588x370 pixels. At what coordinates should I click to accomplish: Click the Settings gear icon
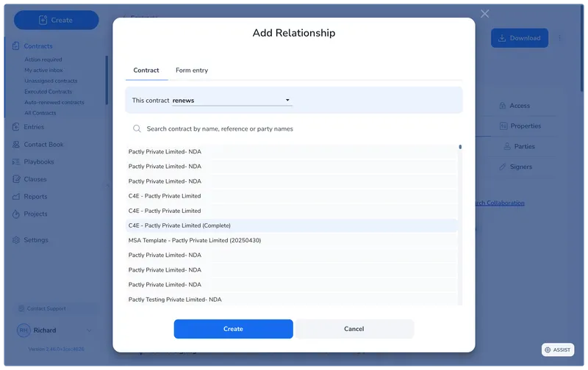tap(15, 240)
